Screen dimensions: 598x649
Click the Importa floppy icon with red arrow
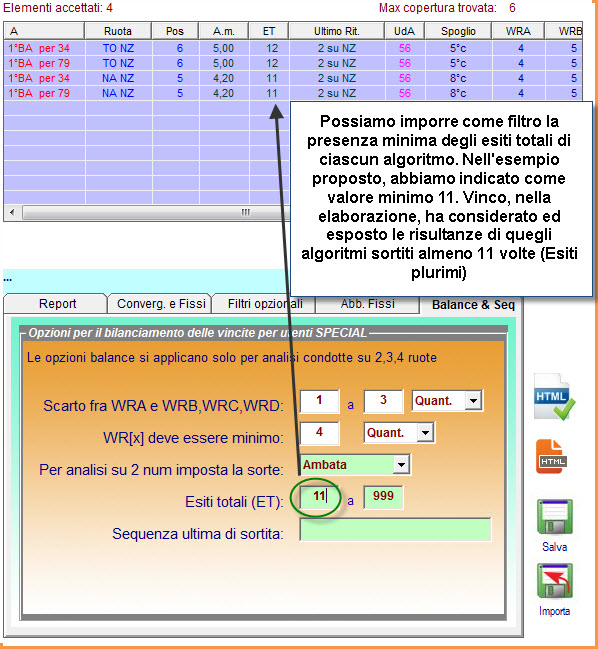[x=555, y=581]
